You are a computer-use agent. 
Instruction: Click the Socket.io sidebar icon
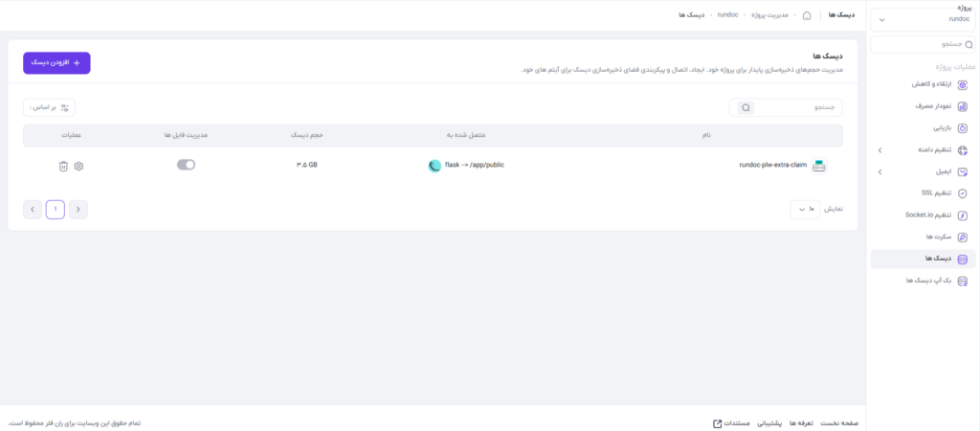(963, 215)
